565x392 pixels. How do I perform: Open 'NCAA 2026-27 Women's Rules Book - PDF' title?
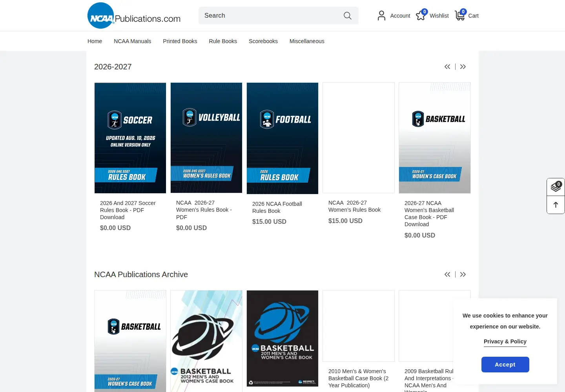coord(204,210)
